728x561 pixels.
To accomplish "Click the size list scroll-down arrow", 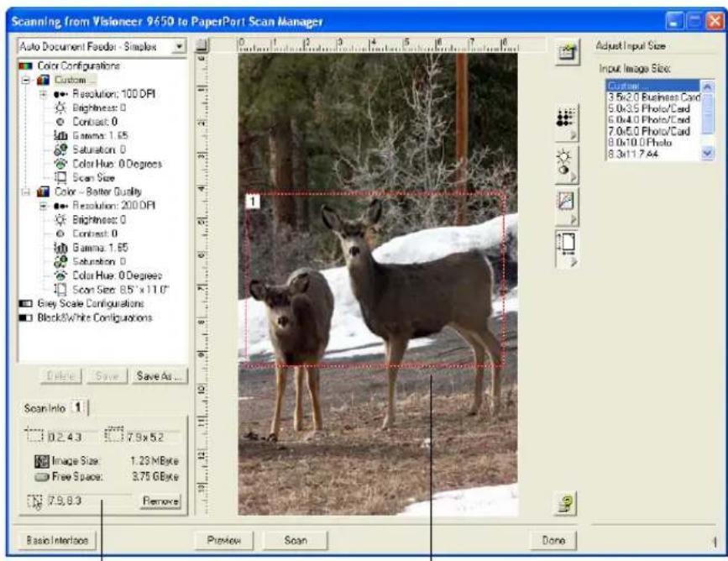I will tap(707, 153).
